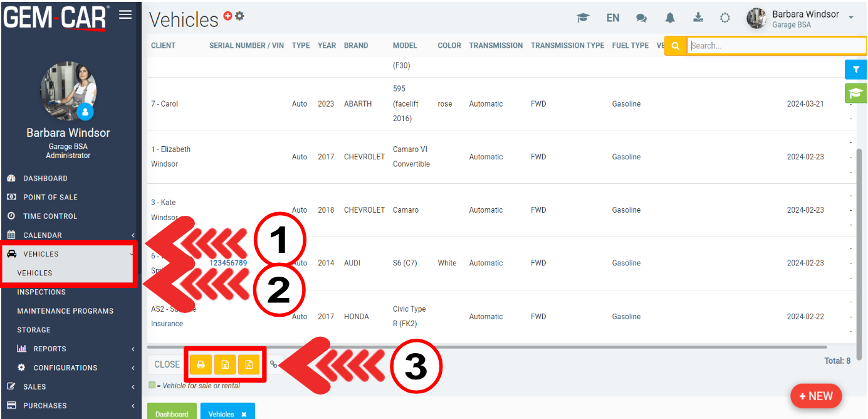Click the download icon in header

pos(698,18)
